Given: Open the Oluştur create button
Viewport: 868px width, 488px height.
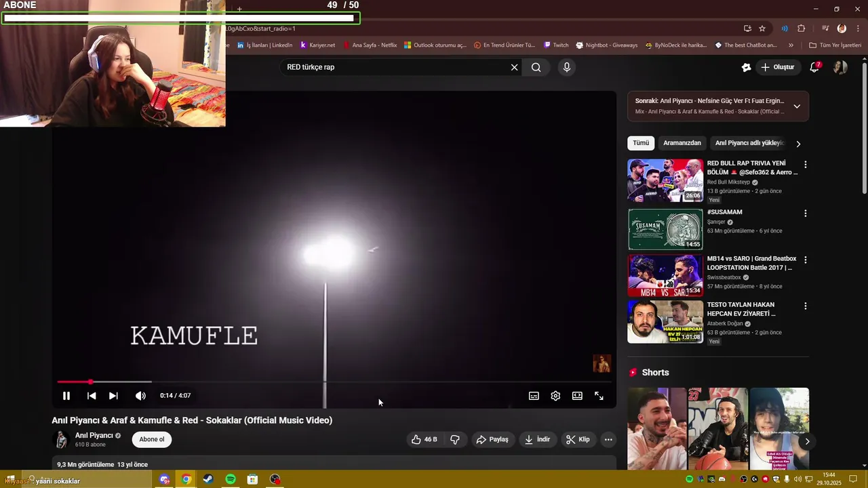Looking at the screenshot, I should pos(777,67).
